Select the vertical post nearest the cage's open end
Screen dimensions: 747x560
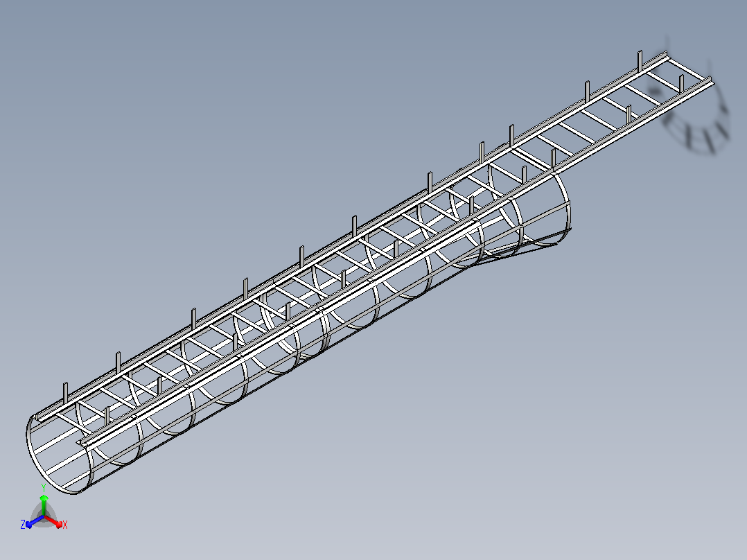66,394
